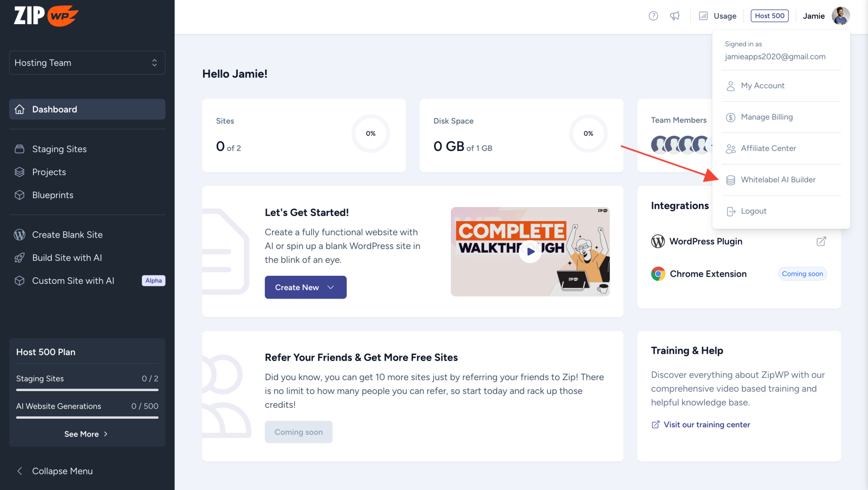Open the help question mark icon
This screenshot has width=868, height=490.
653,16
